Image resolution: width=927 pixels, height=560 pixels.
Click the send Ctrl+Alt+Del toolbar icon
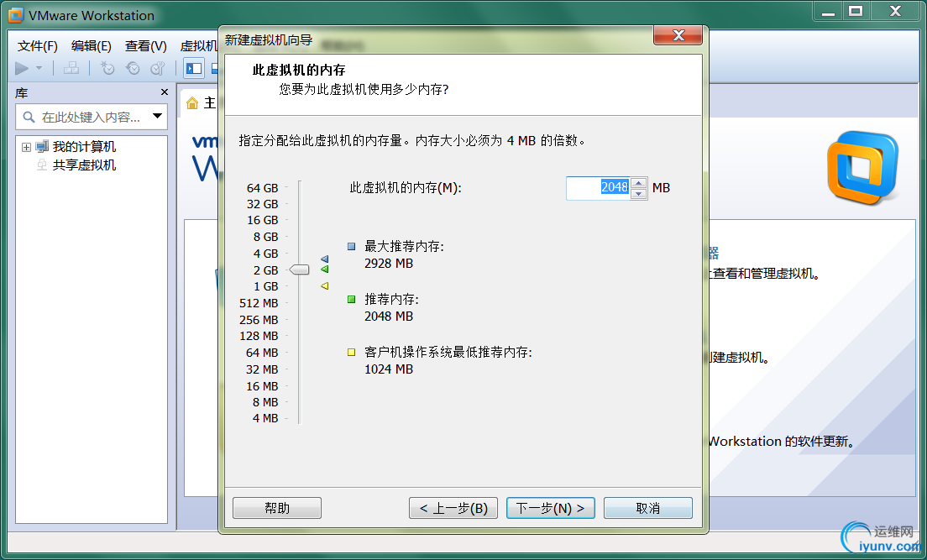coord(71,68)
